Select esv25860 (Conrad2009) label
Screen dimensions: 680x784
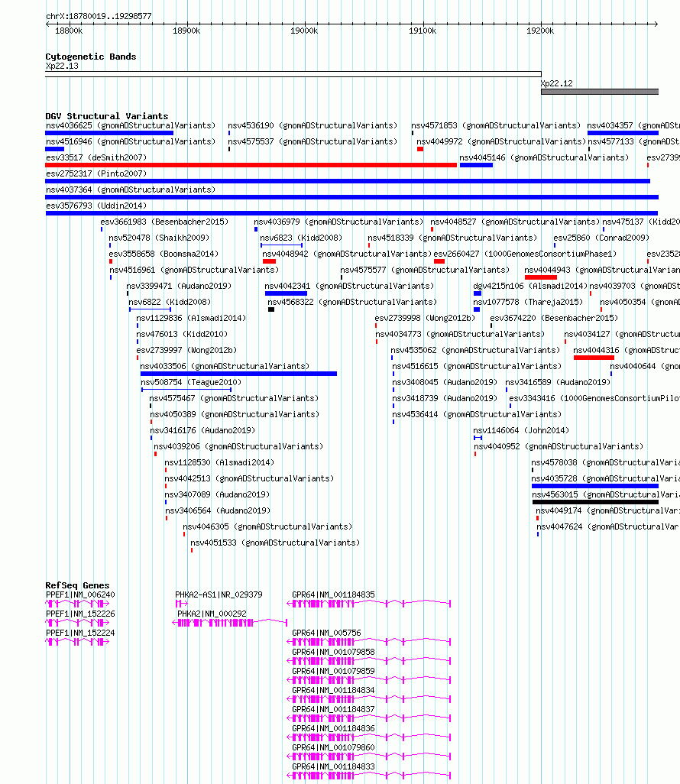601,238
